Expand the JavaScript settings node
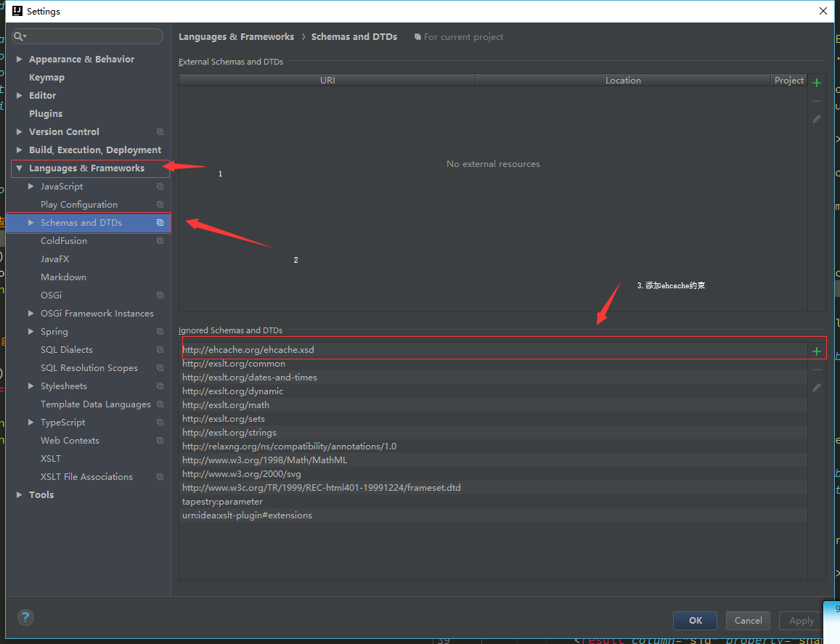840x644 pixels. (31, 187)
